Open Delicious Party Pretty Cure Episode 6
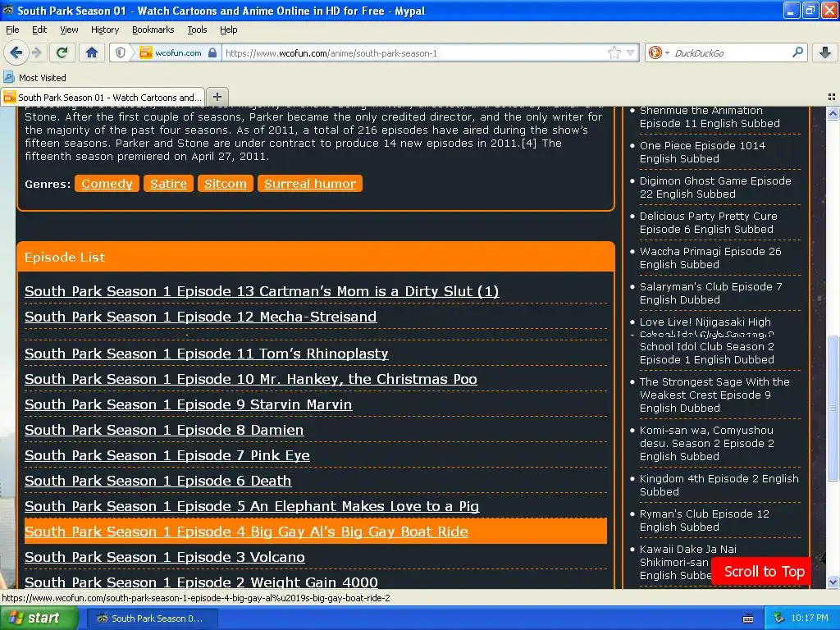 coord(708,223)
